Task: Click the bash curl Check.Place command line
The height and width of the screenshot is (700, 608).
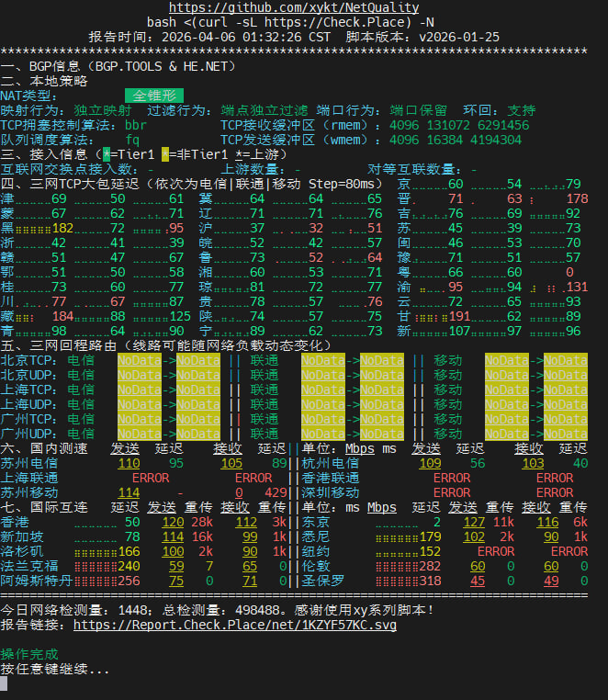Action: (294, 22)
